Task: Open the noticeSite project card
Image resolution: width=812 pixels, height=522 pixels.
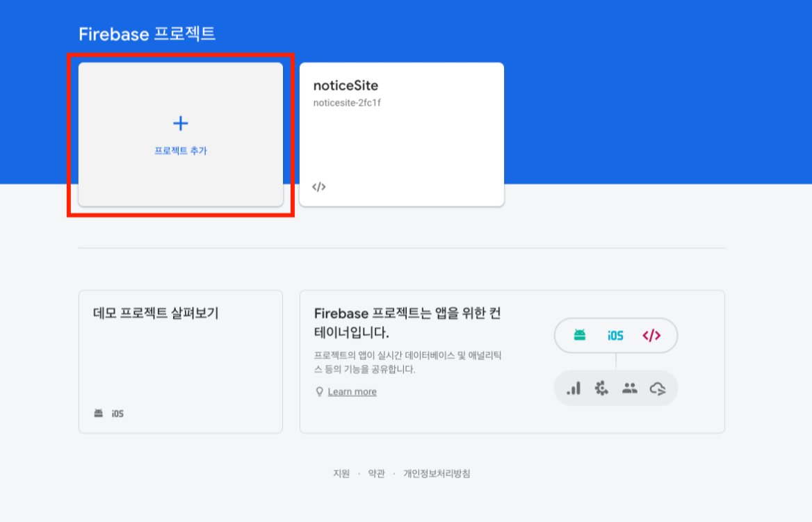Action: click(401, 134)
